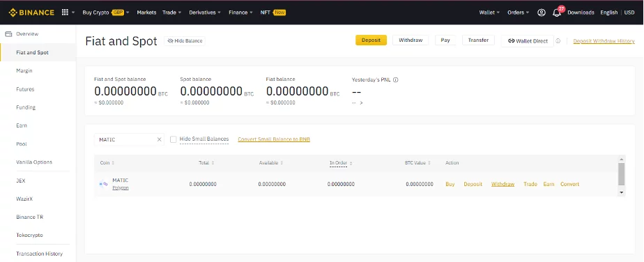Screen dimensions: 644x262
Task: Sort the table by Total column
Action: [206, 163]
